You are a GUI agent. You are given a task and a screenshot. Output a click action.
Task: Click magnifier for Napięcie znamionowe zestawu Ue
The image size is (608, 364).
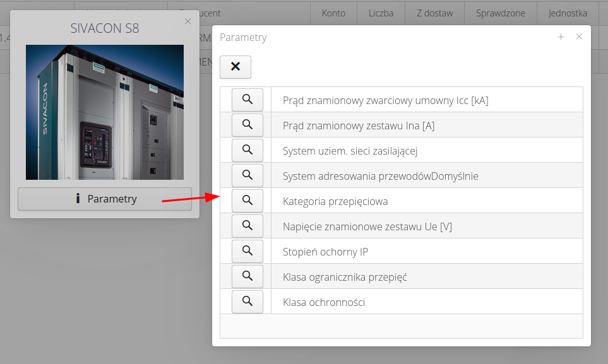click(247, 226)
